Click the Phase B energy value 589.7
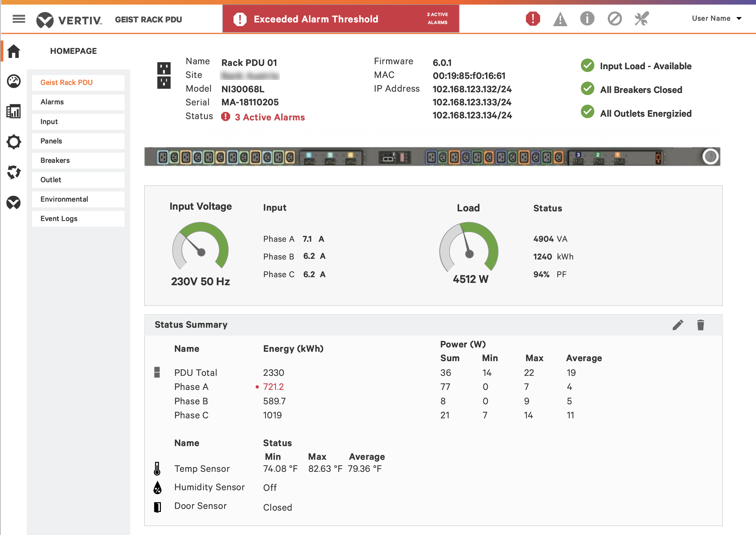Screen dimensions: 756x535 point(274,401)
